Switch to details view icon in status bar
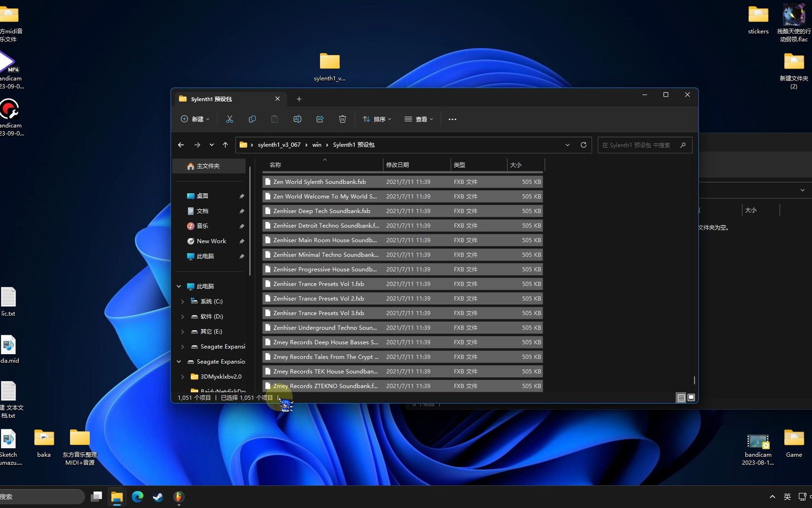 [x=681, y=398]
